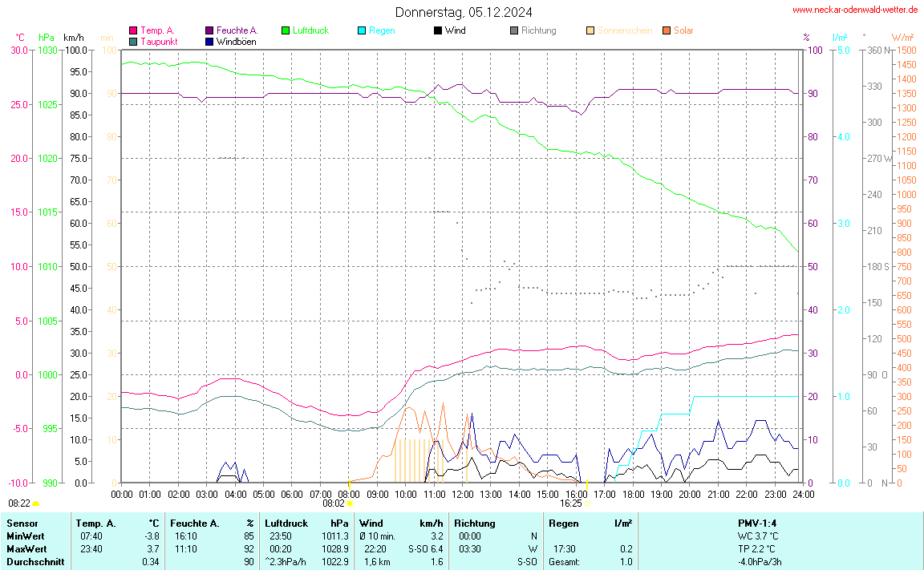Click the purple Feuchte A. legend swatch

pos(209,30)
